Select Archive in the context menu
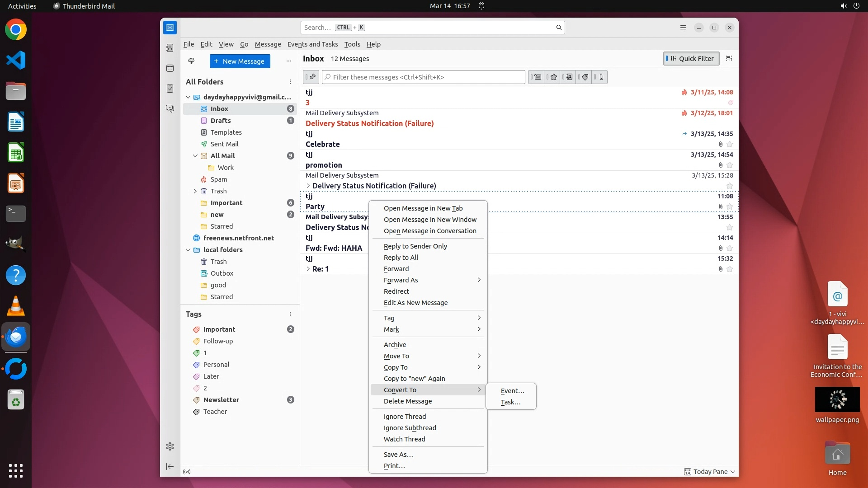Viewport: 868px width, 488px height. pos(395,345)
